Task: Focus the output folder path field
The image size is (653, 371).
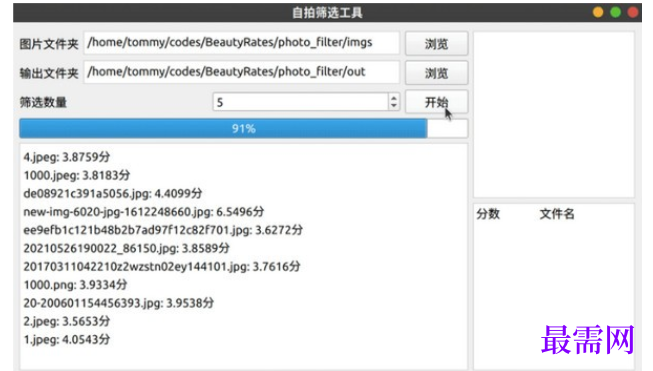Action: coord(241,72)
